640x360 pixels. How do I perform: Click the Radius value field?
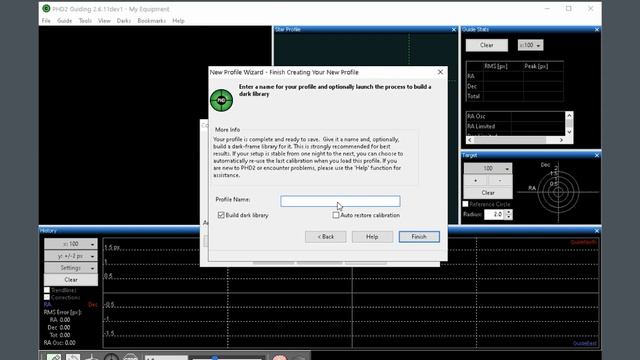[494, 214]
